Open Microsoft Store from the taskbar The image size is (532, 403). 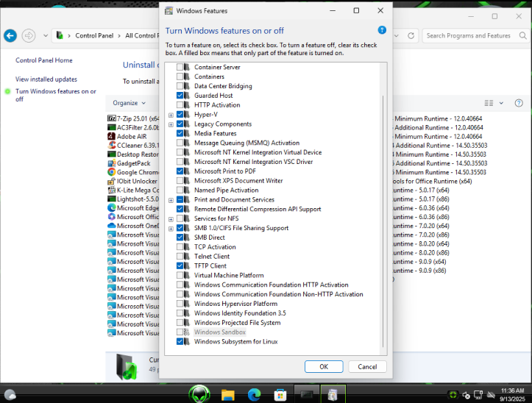(280, 395)
